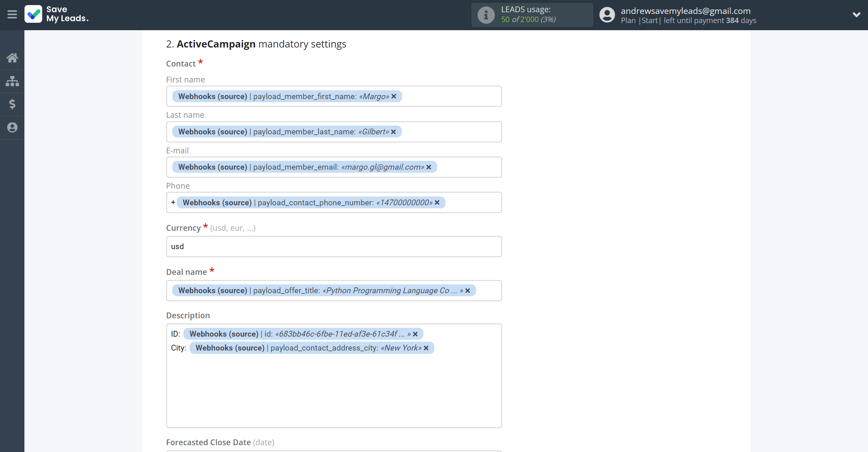Open billing dollar icon in sidebar
The width and height of the screenshot is (868, 452).
tap(12, 104)
